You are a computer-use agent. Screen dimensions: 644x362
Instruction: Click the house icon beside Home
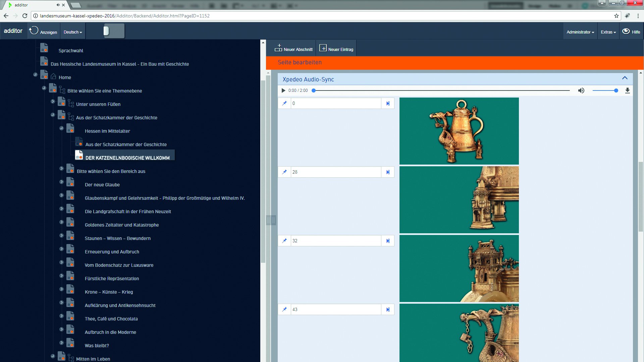tap(53, 76)
